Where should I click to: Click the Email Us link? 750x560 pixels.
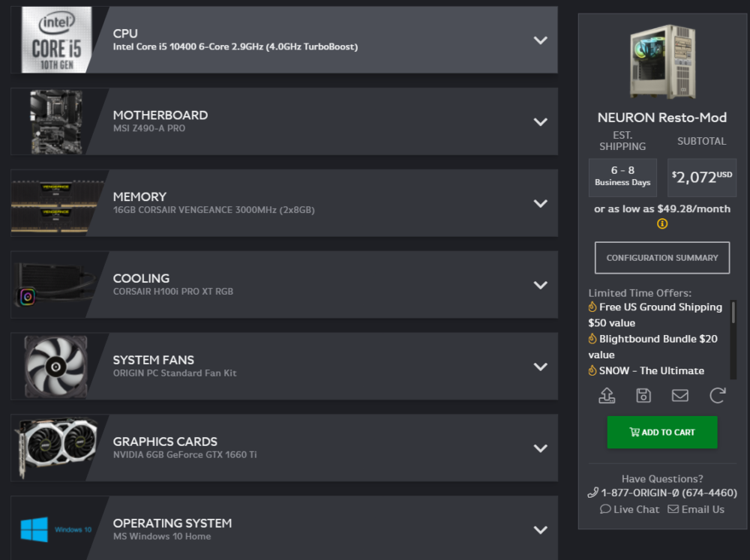coord(696,509)
